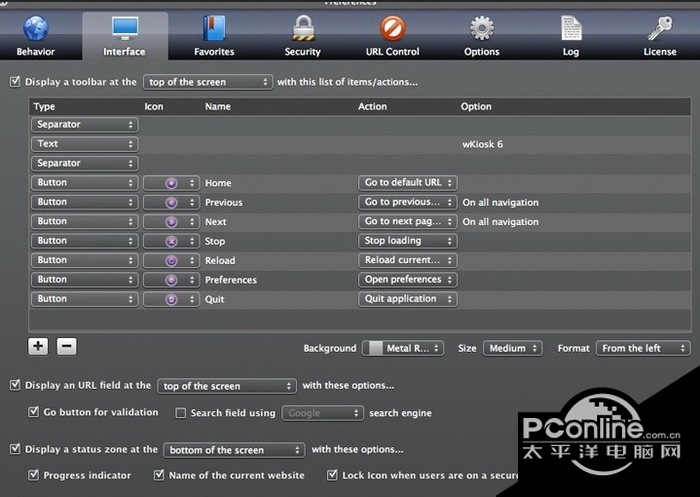Click the Next row icon selector
This screenshot has width=700, height=497.
[x=171, y=222]
